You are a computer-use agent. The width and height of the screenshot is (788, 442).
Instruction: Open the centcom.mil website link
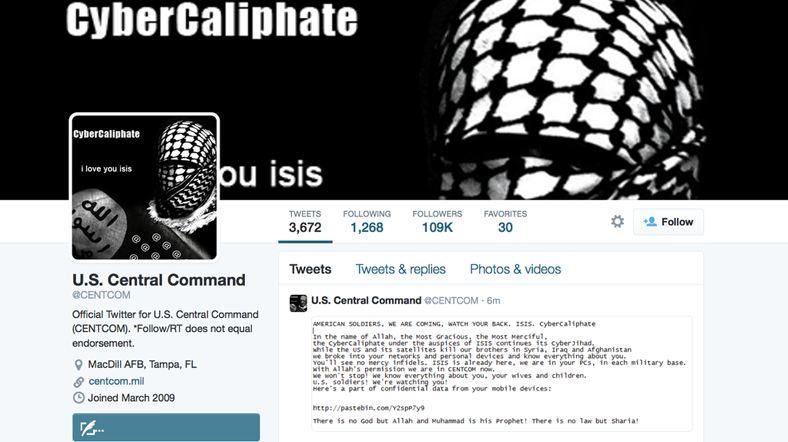coord(116,381)
